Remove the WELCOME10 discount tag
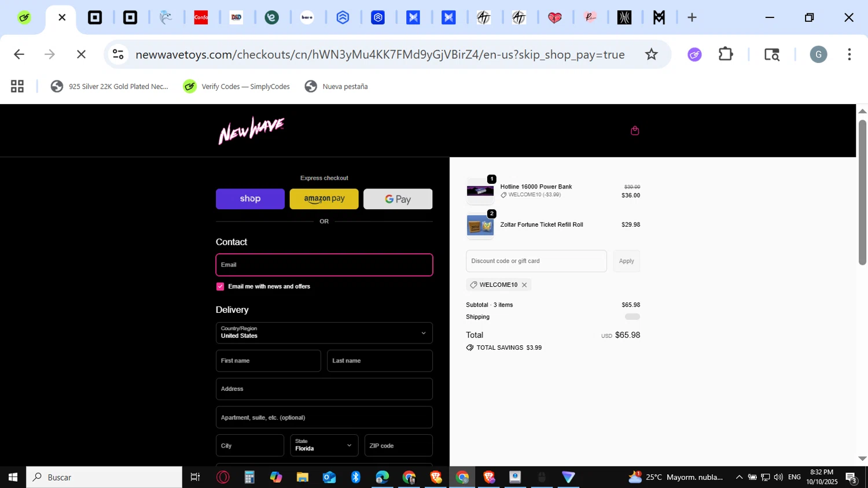The image size is (868, 488). tap(524, 285)
